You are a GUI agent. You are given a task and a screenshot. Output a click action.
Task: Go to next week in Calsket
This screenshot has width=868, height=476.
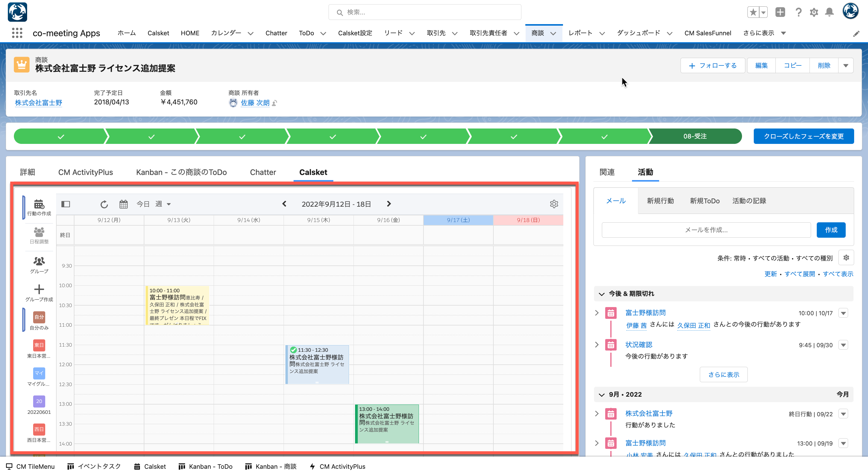tap(389, 204)
